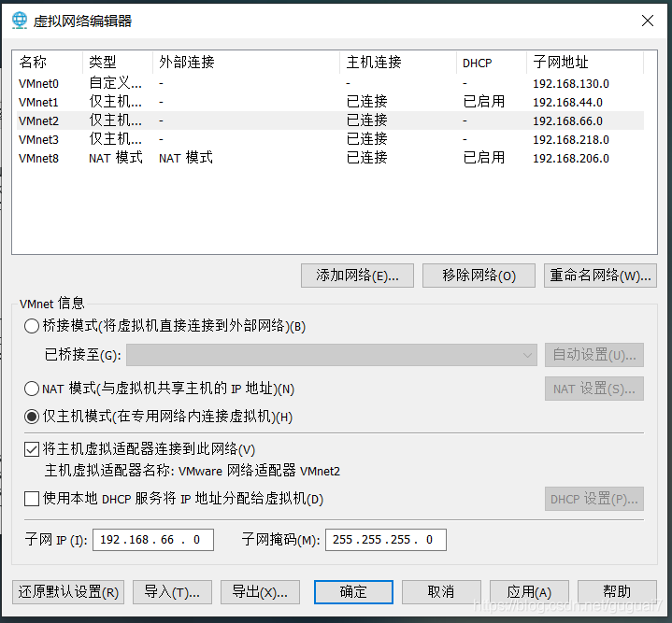
Task: Click 已连接 host cell for VMnet8
Action: point(367,158)
